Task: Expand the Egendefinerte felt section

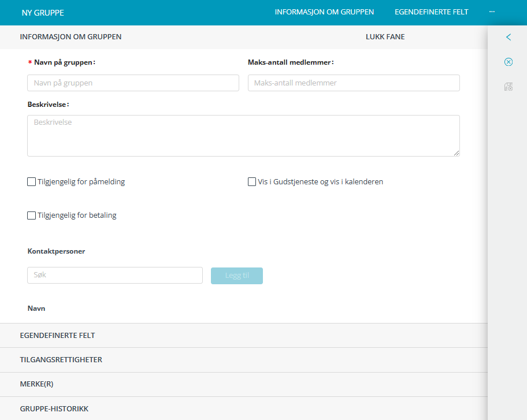Action: (x=57, y=336)
